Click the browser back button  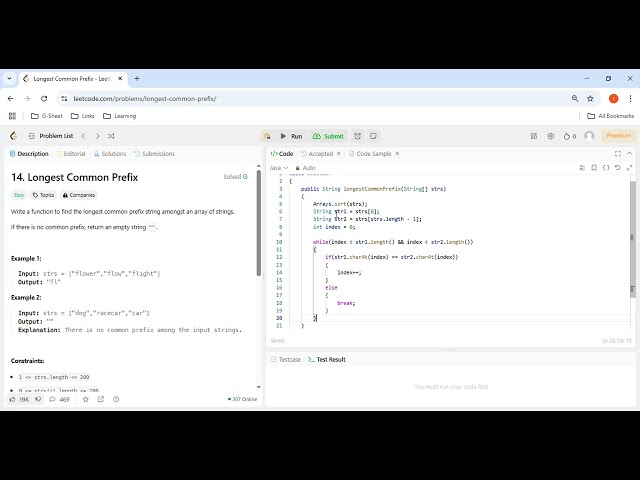click(11, 98)
